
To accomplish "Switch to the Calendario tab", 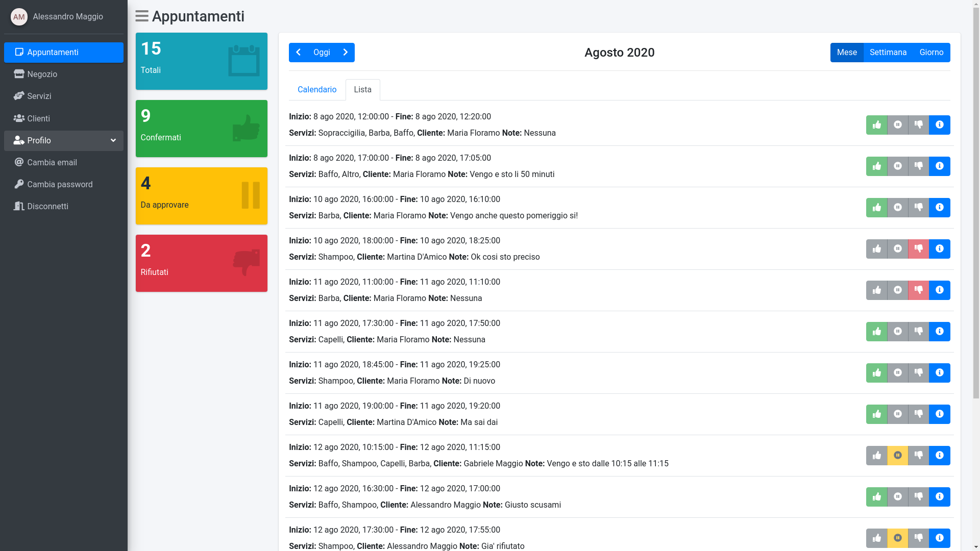I will [316, 90].
